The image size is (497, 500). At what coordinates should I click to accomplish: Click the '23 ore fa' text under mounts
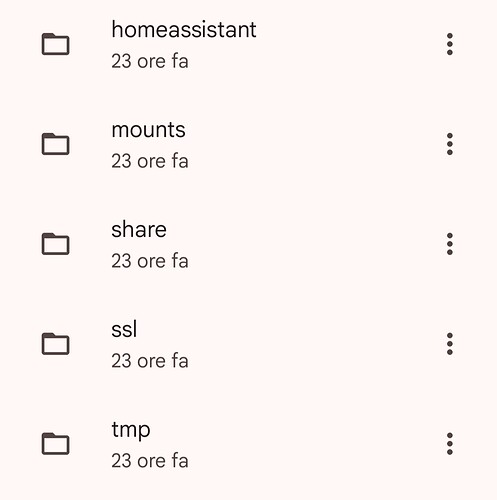pyautogui.click(x=150, y=161)
